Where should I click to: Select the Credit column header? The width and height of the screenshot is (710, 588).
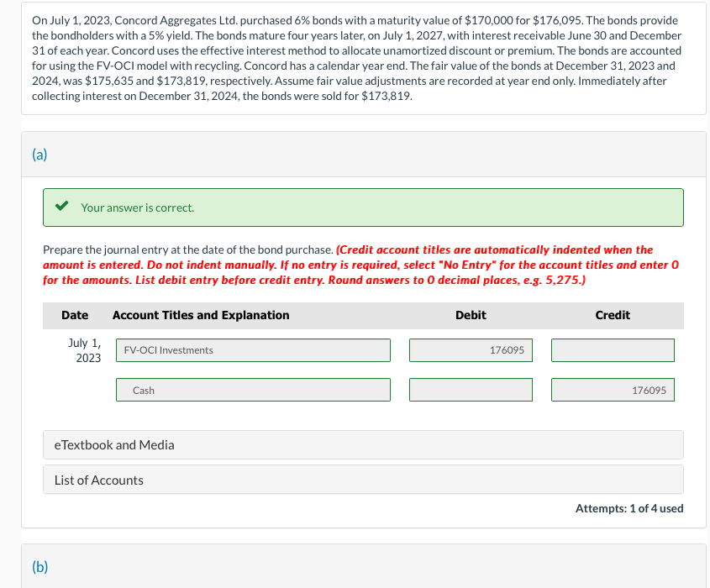click(x=612, y=315)
